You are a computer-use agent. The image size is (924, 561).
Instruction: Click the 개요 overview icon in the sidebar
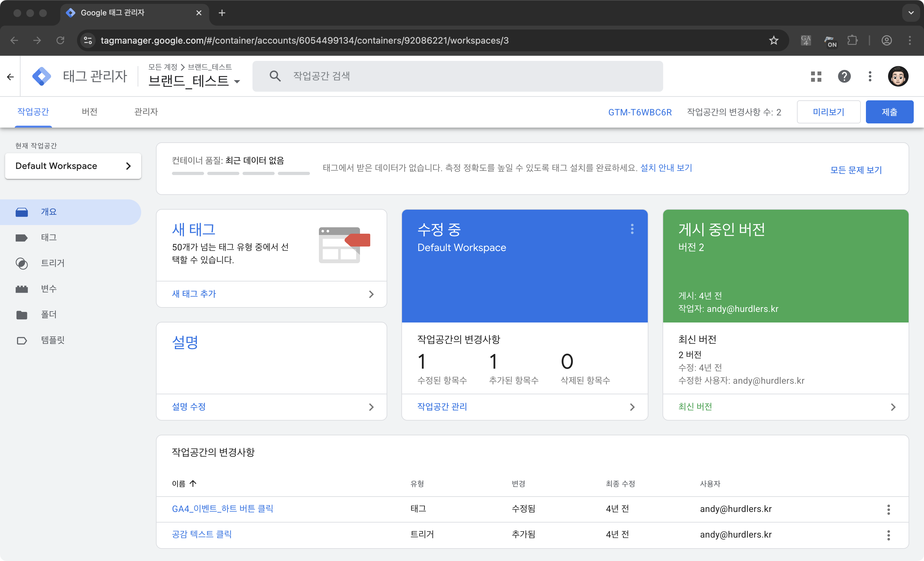coord(22,212)
